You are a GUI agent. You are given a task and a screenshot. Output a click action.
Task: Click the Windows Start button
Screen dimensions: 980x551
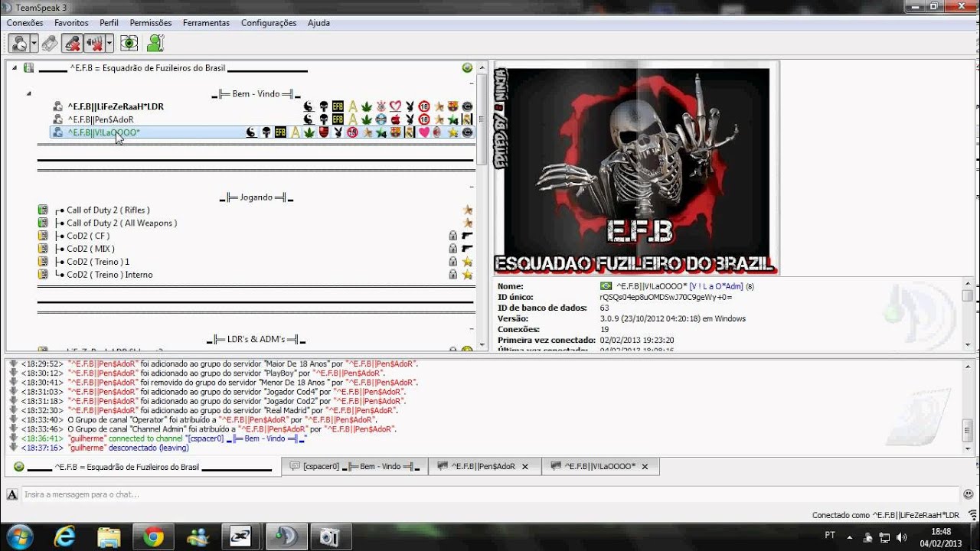(x=19, y=537)
